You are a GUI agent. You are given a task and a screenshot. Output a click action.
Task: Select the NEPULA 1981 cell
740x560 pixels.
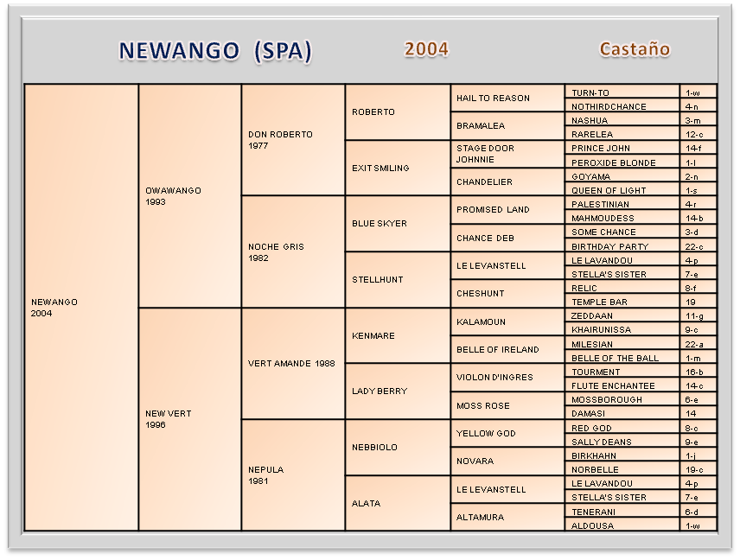pos(293,475)
